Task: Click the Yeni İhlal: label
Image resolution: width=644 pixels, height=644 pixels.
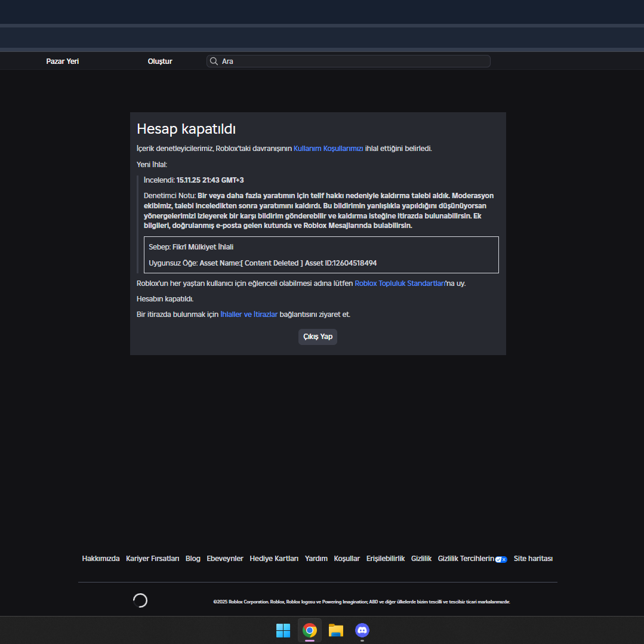Action: 152,165
